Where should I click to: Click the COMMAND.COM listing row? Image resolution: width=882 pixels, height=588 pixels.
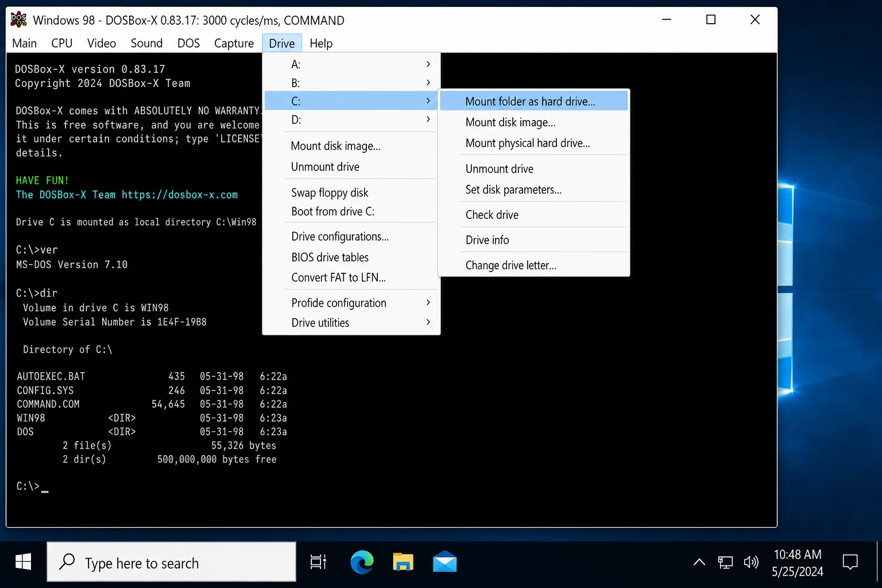tap(152, 404)
